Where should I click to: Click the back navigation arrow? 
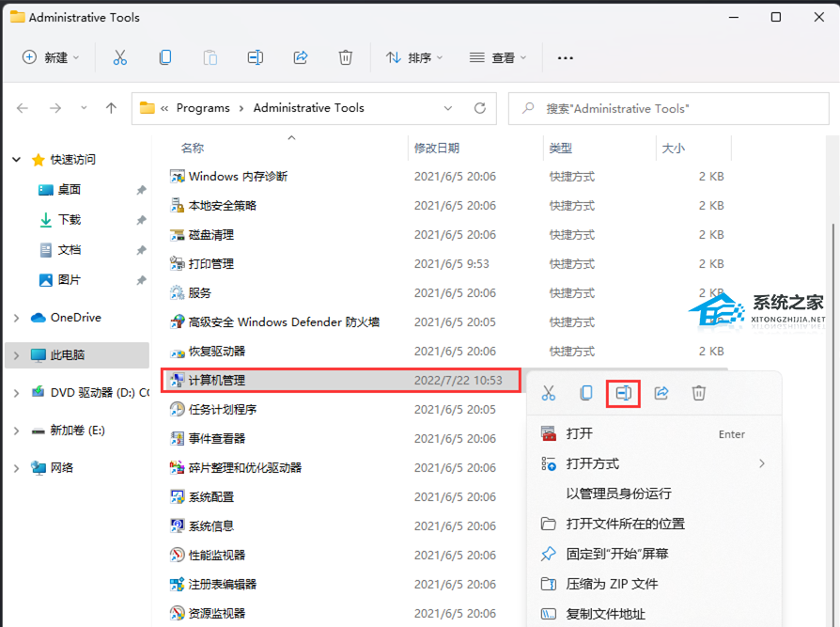pyautogui.click(x=23, y=108)
